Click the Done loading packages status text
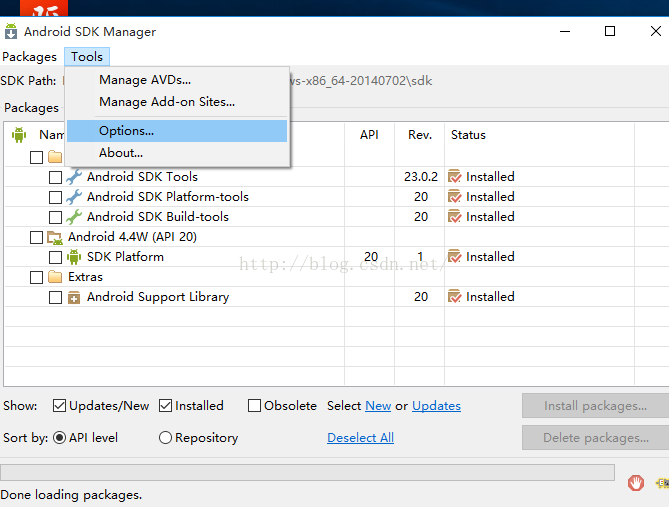The image size is (669, 507). coord(71,495)
